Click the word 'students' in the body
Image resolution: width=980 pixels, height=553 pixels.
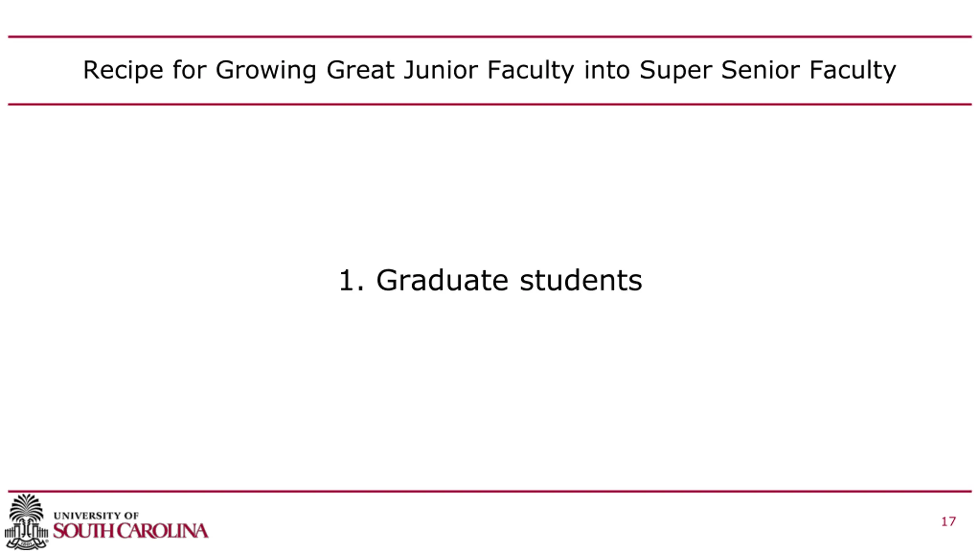pyautogui.click(x=581, y=280)
